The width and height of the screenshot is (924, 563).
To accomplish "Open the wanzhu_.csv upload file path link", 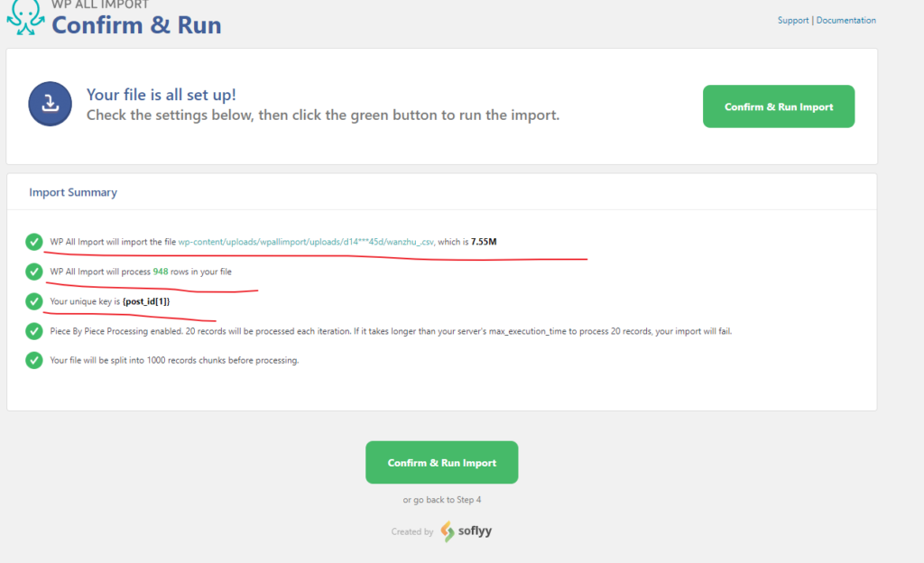I will (306, 242).
